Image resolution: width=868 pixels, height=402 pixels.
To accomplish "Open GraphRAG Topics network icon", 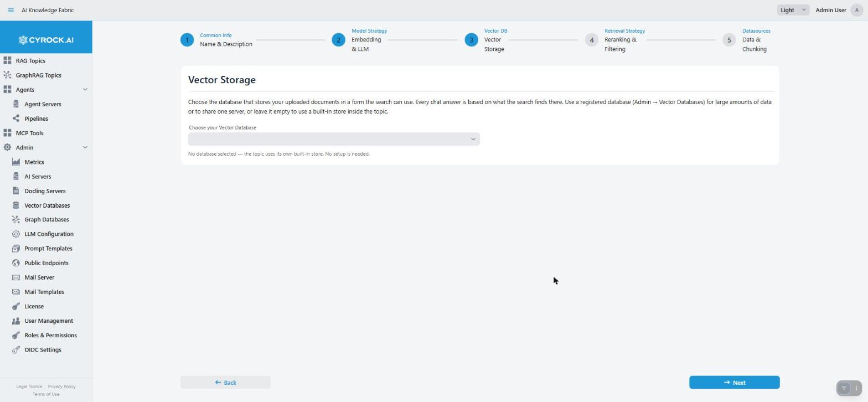I will 7,75.
